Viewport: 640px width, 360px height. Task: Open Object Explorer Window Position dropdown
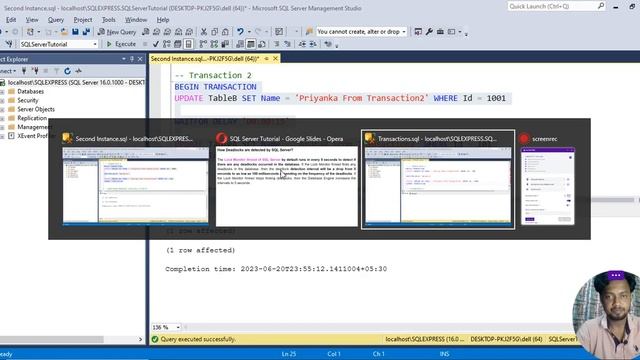(124, 59)
